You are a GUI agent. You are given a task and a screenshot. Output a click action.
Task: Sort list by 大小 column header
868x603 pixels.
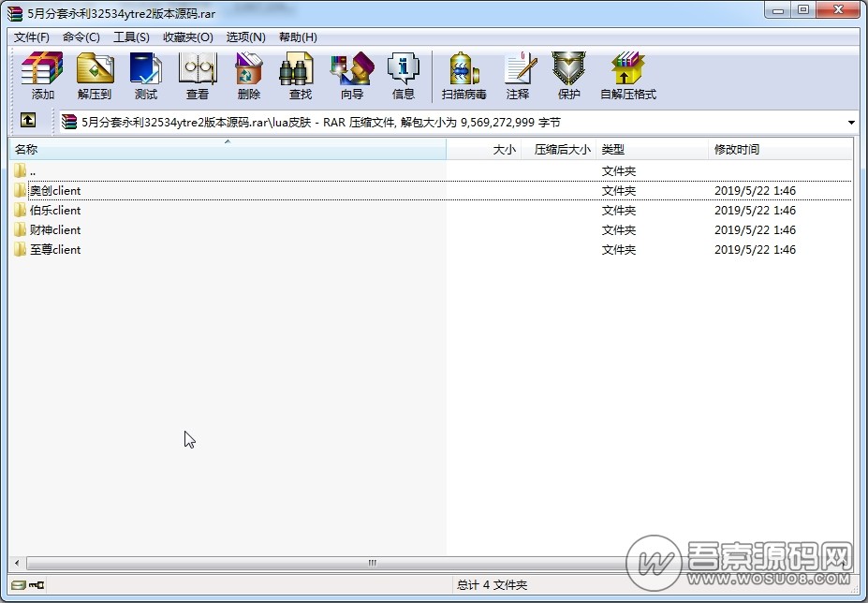(484, 150)
